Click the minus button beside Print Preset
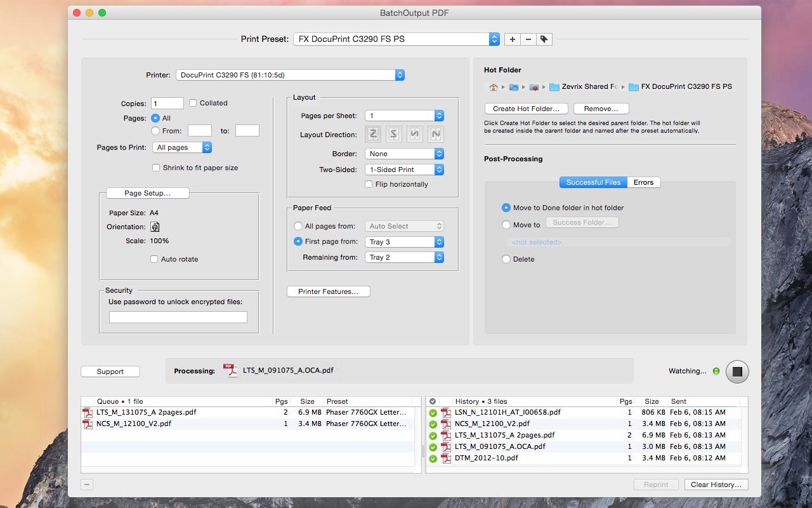This screenshot has width=812, height=508. [528, 39]
